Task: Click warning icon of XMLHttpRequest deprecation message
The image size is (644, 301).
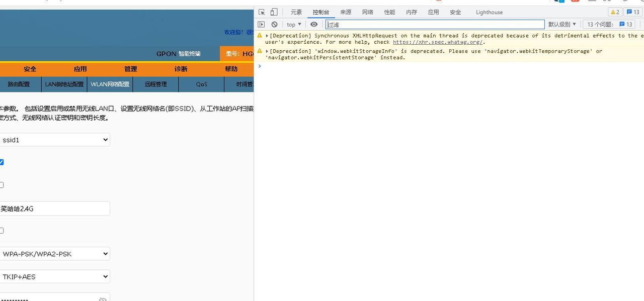Action: coord(259,36)
